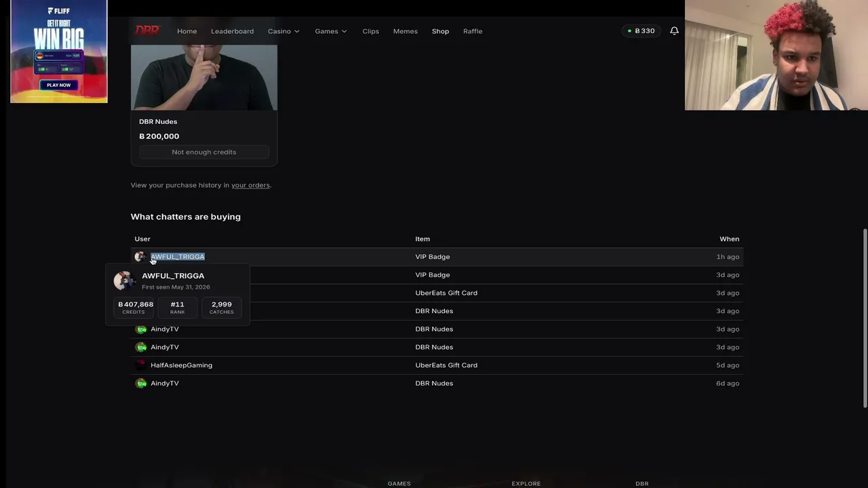Click the DBR Nudes product title
868x488 pixels.
click(x=158, y=121)
